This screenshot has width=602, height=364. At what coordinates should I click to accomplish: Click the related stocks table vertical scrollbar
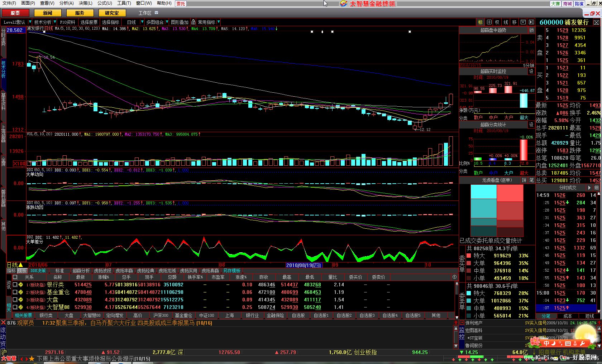click(x=457, y=300)
